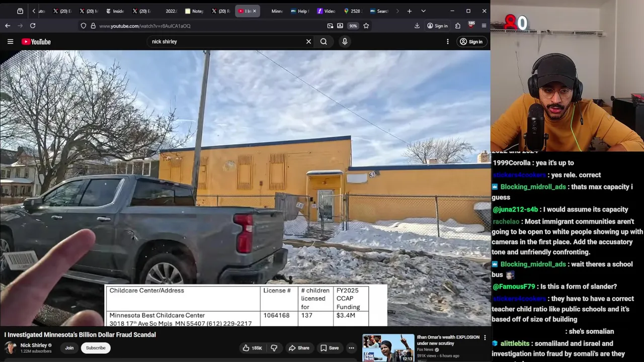The height and width of the screenshot is (362, 644).
Task: Click chat username Blocking_midroll_ads 'thats max capacity'
Action: (533, 187)
